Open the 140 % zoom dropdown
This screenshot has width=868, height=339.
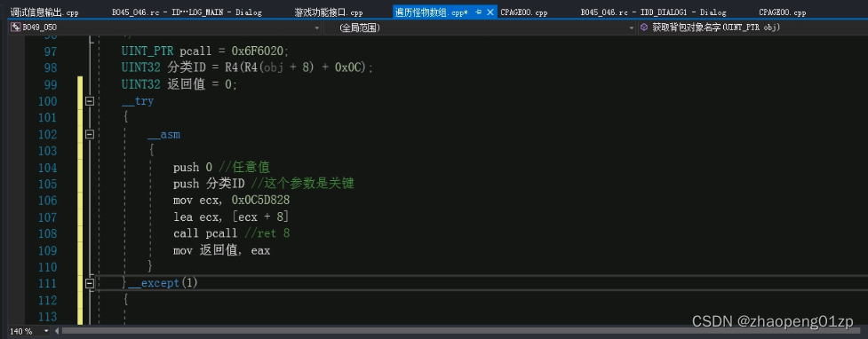pos(46,331)
